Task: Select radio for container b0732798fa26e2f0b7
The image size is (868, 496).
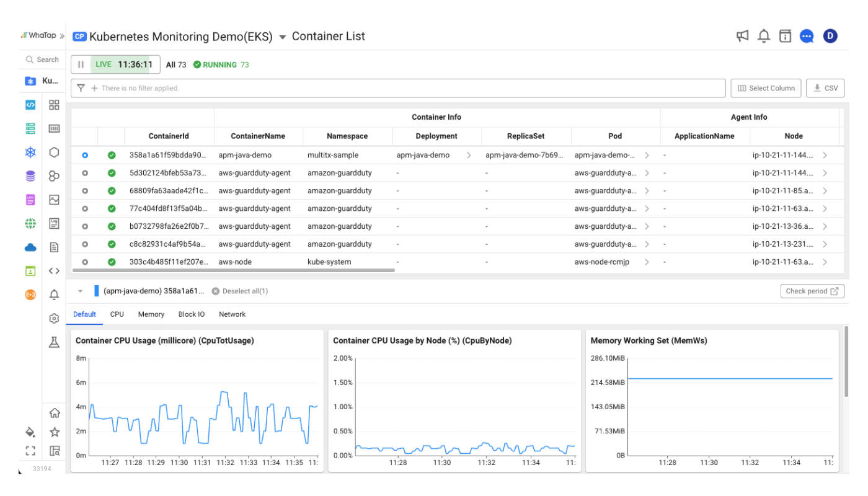Action: 85,226
